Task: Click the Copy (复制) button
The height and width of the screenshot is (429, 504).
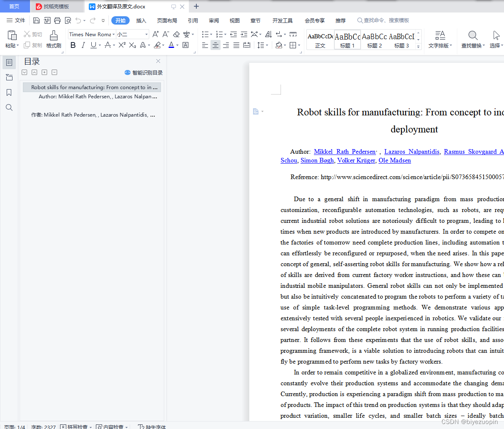Action: 33,45
